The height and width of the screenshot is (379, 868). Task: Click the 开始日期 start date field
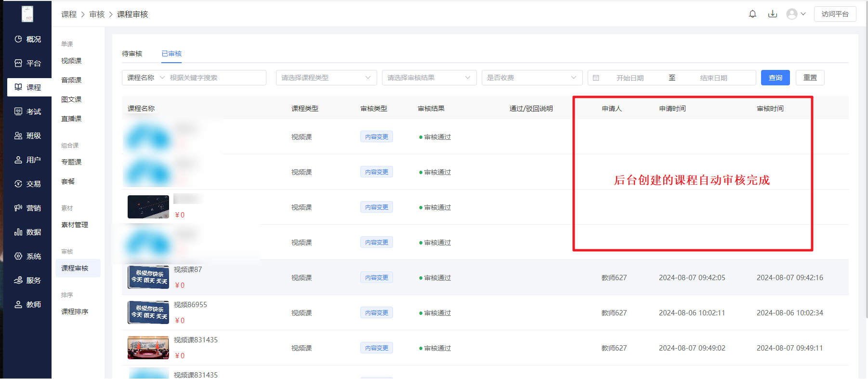[x=630, y=78]
